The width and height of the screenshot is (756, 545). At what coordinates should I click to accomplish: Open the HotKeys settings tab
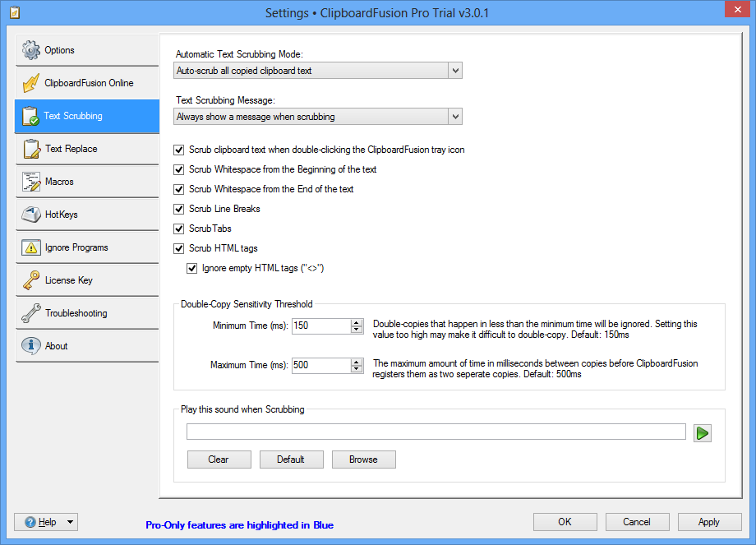click(87, 215)
